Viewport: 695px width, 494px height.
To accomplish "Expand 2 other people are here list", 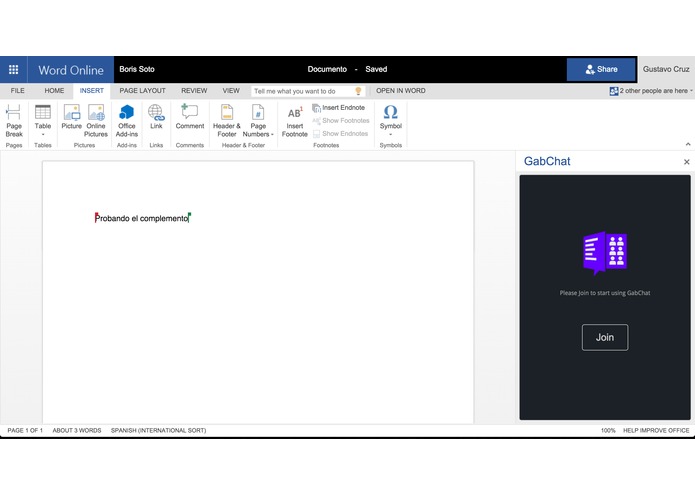I will pyautogui.click(x=651, y=91).
